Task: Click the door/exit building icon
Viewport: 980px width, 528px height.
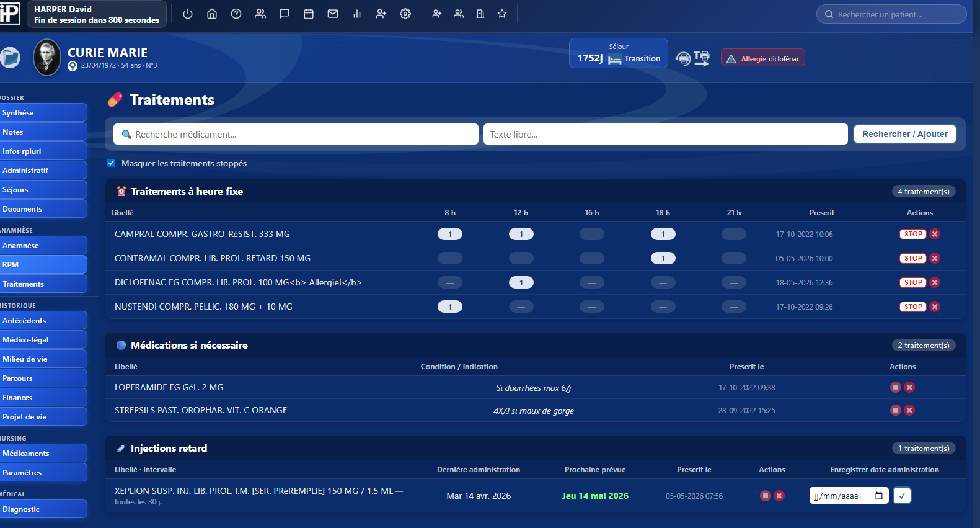Action: coord(480,14)
